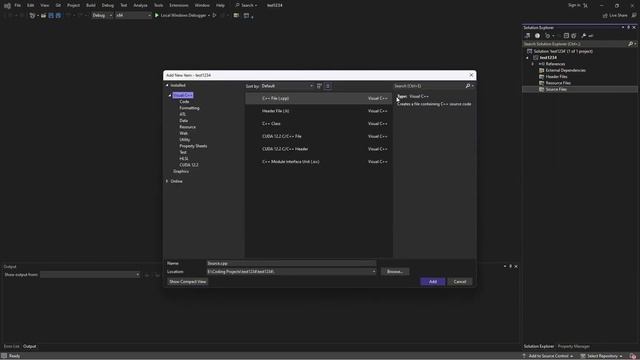
Task: Click the Live Share button
Action: pos(615,16)
